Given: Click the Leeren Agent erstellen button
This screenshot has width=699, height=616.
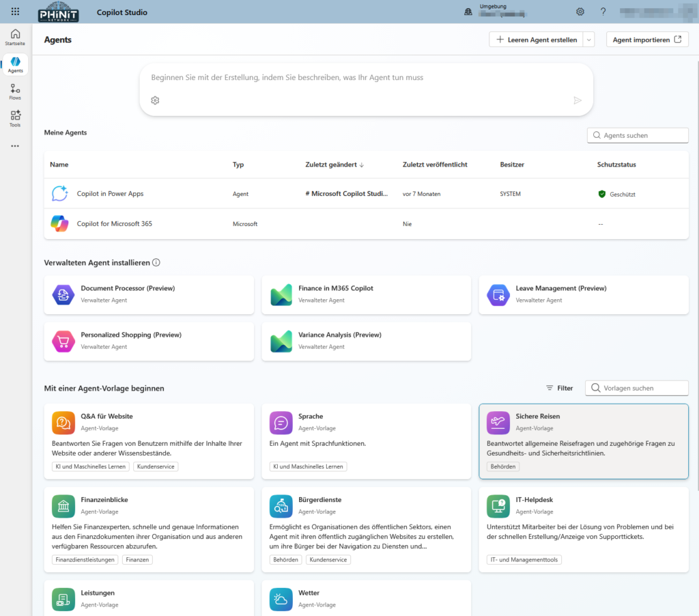Looking at the screenshot, I should [x=536, y=40].
